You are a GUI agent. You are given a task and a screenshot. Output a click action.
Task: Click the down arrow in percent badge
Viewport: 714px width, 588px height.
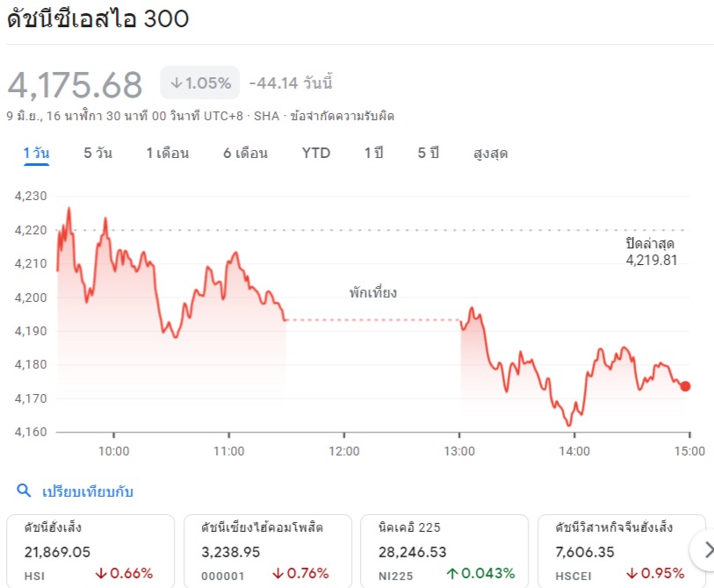pyautogui.click(x=176, y=83)
